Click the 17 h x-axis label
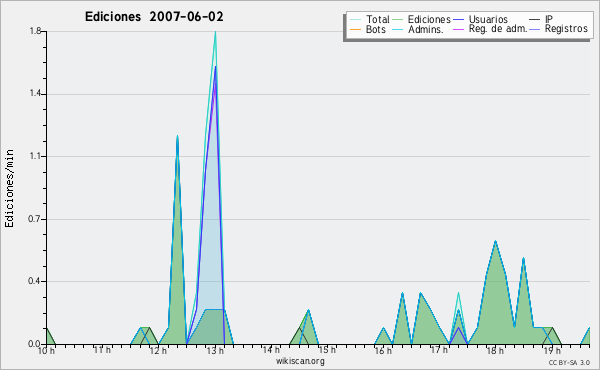 point(439,349)
